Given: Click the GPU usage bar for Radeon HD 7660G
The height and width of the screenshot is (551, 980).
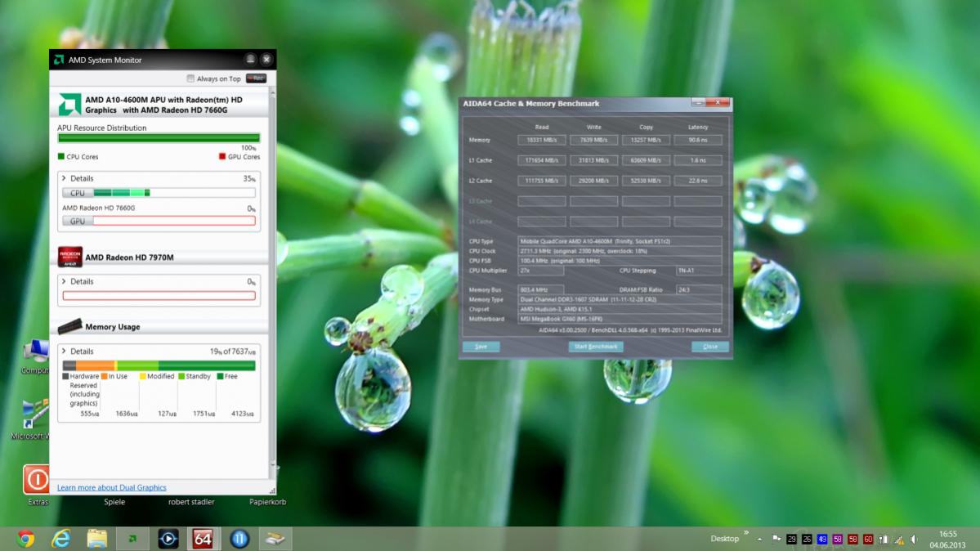Looking at the screenshot, I should (x=159, y=221).
